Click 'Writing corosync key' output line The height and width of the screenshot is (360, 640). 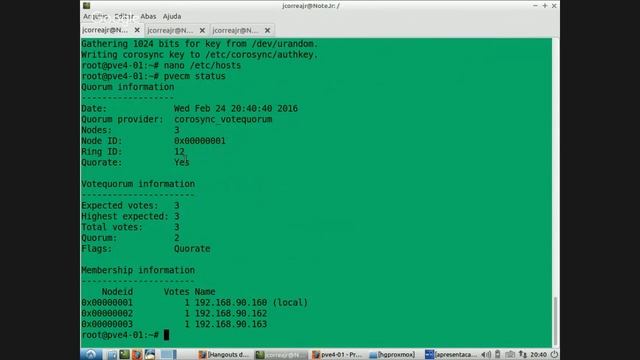200,55
